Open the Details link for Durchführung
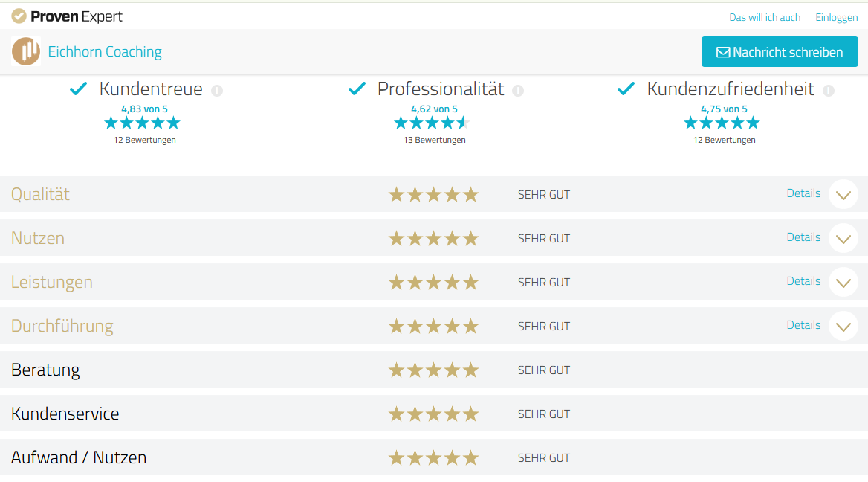868x482 pixels. coord(803,325)
